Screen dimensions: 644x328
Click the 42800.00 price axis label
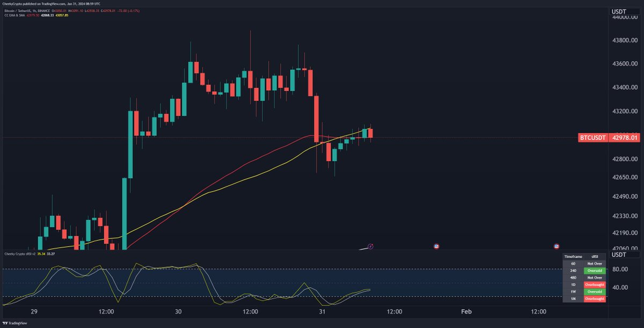(x=625, y=159)
